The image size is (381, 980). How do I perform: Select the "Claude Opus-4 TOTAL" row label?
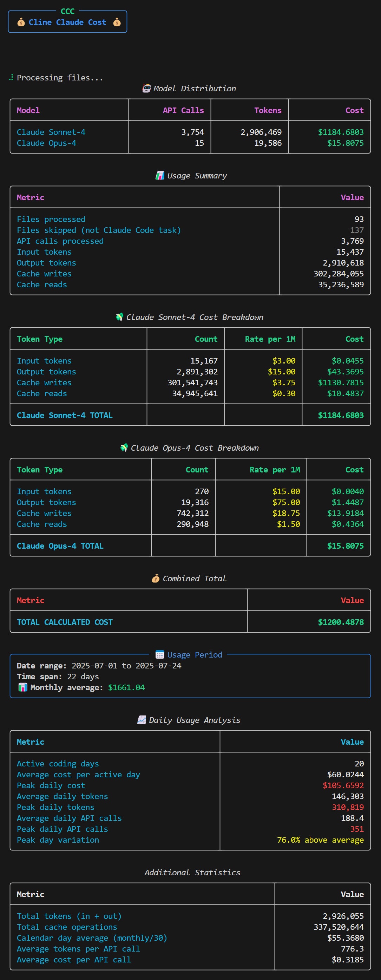[60, 546]
